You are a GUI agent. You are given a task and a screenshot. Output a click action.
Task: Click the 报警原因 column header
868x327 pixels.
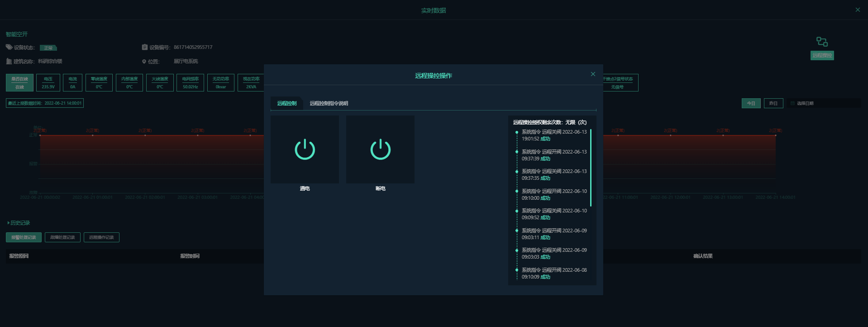click(x=19, y=256)
